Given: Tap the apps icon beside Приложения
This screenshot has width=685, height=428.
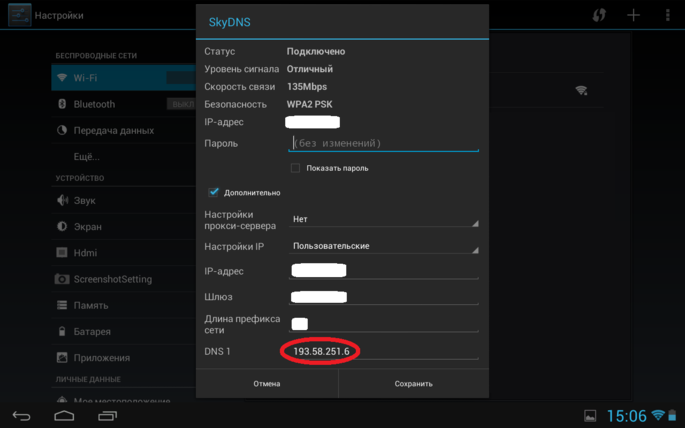Looking at the screenshot, I should coord(62,357).
